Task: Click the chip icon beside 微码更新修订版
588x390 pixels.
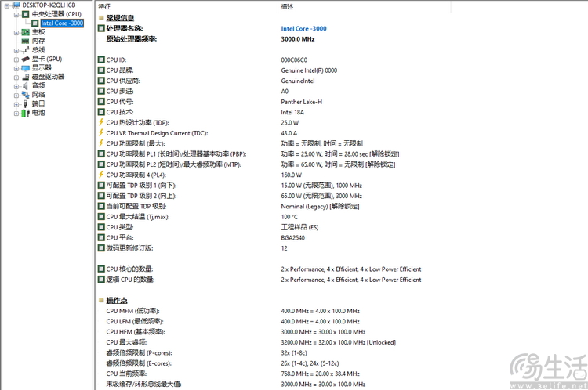Action: pyautogui.click(x=101, y=247)
